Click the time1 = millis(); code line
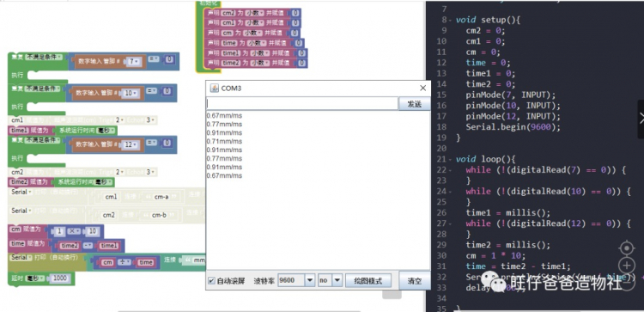This screenshot has width=644, height=312. 507,212
